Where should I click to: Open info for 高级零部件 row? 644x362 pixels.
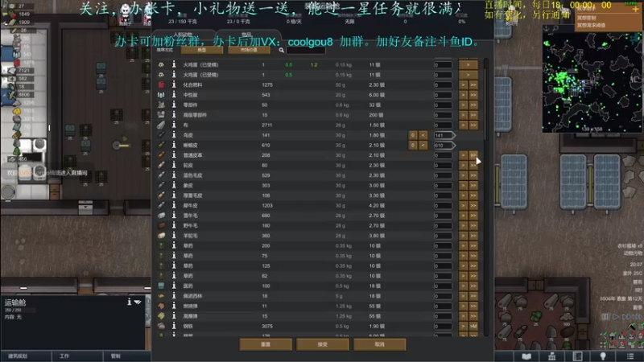click(174, 115)
